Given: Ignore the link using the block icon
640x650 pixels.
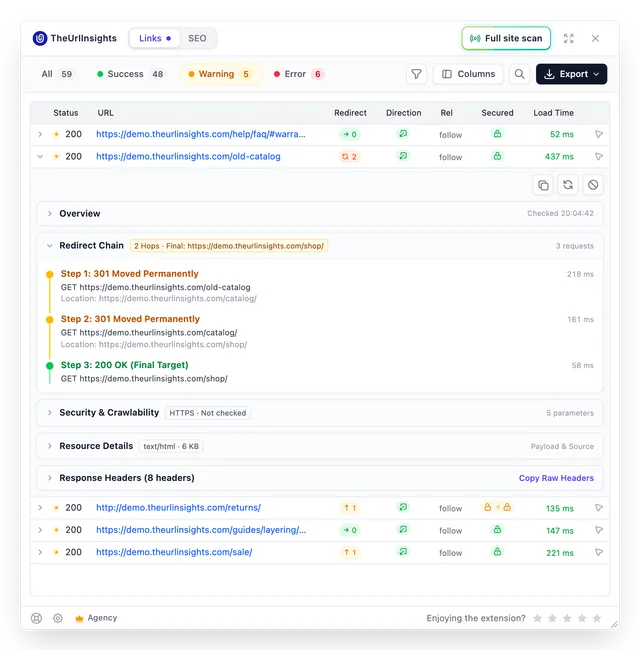Looking at the screenshot, I should [593, 185].
